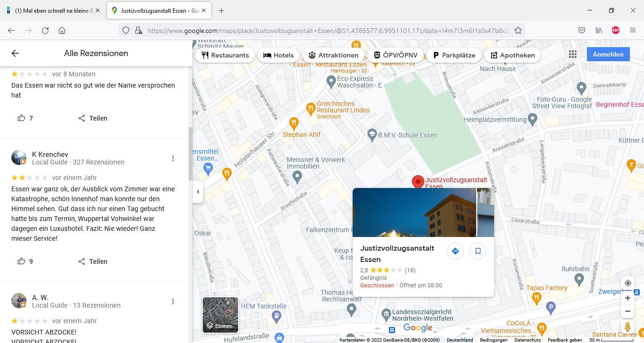Go back from Alle Rezensionen panel
This screenshot has height=343, width=644.
tap(15, 53)
